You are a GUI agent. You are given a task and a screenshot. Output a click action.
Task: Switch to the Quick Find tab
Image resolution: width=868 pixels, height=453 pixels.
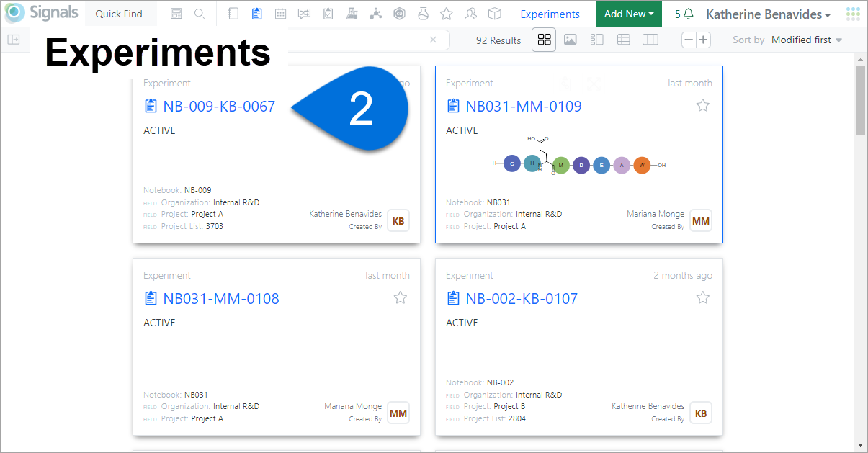[x=120, y=13]
